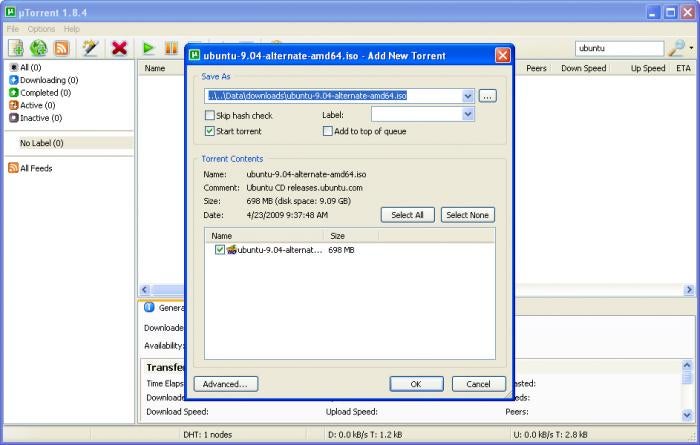Viewport: 700px width, 445px height.
Task: Click the browse (...) button next to Save As
Action: pos(488,96)
